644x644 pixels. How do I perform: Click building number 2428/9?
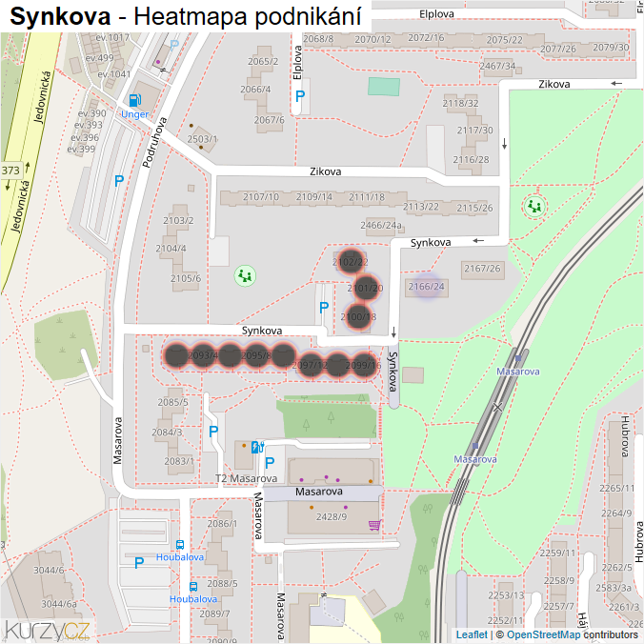[x=332, y=516]
